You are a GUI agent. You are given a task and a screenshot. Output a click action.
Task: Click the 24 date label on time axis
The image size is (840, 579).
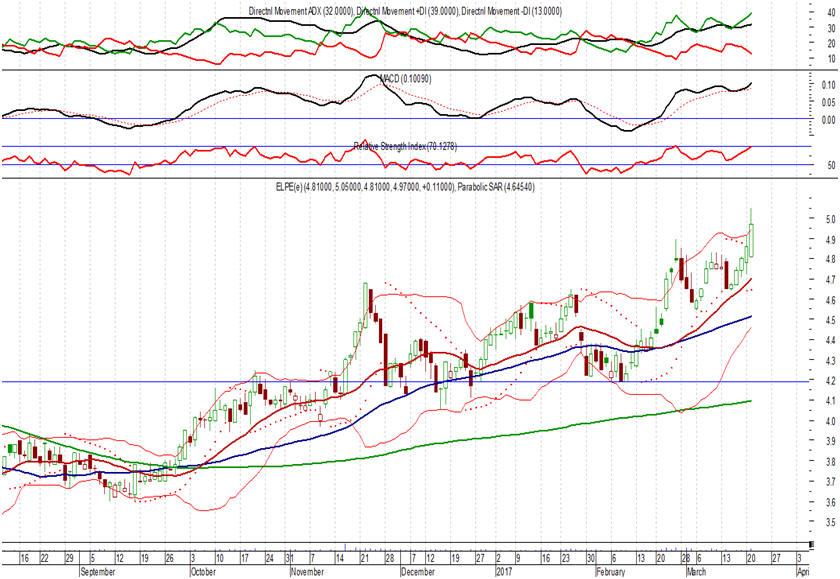tap(270, 559)
